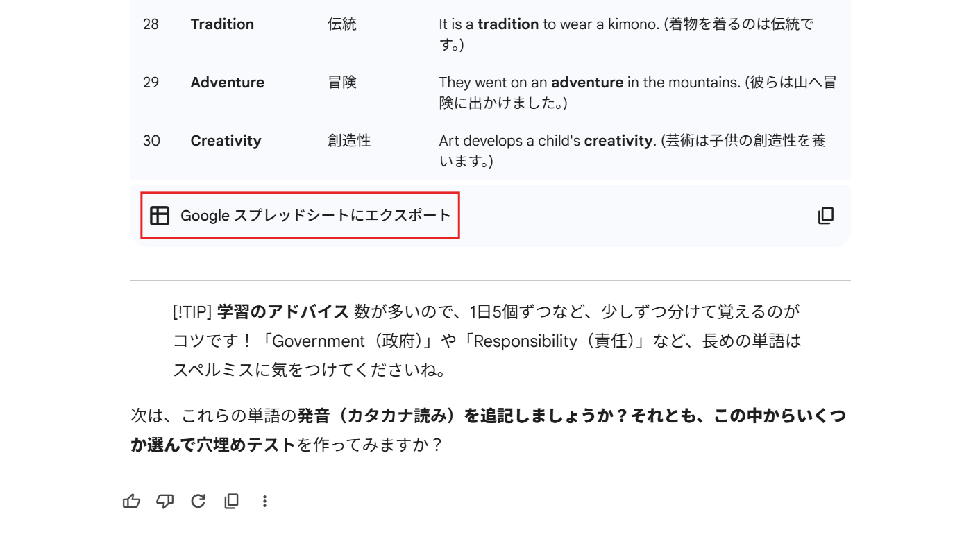Click the bold '発音（カタカナ読み）' suggestion text

[379, 416]
